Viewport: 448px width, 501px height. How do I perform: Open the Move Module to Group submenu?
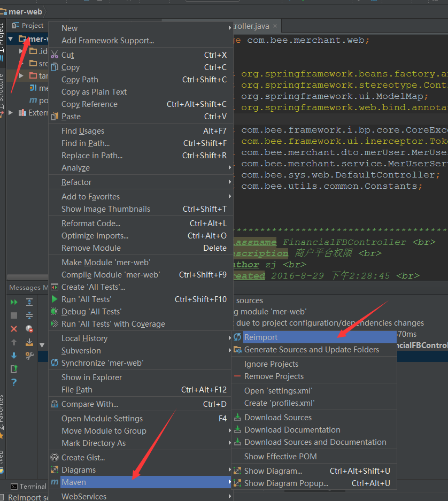coord(141,431)
